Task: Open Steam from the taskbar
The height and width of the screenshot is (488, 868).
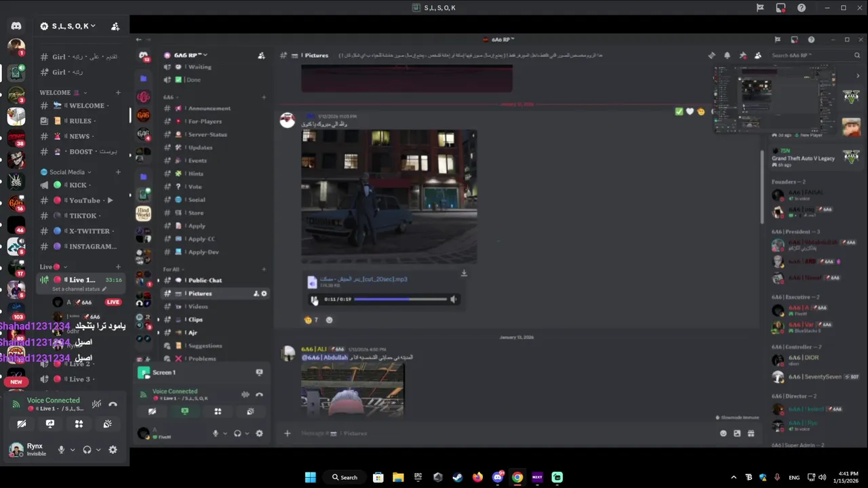Action: coord(458,477)
